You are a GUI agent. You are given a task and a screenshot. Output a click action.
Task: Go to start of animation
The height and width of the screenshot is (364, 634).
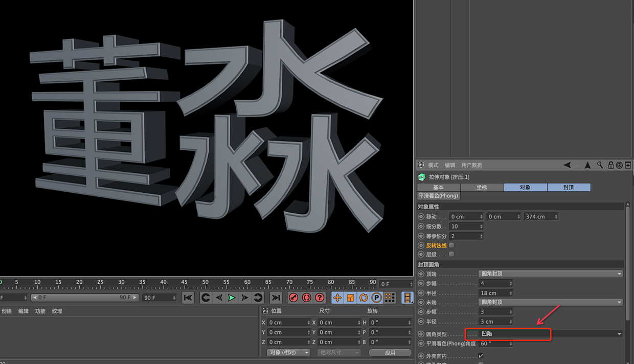(188, 298)
